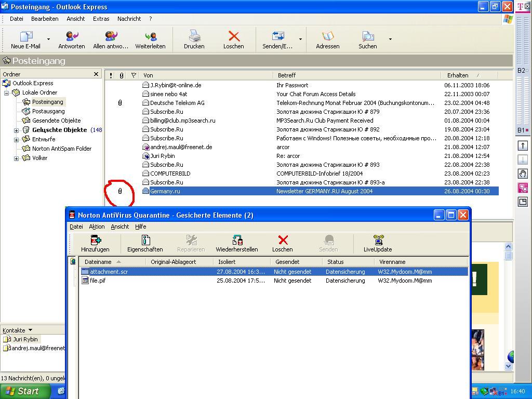Open Norton AntiSpam Folder
This screenshot has height=399, width=532.
coord(62,148)
